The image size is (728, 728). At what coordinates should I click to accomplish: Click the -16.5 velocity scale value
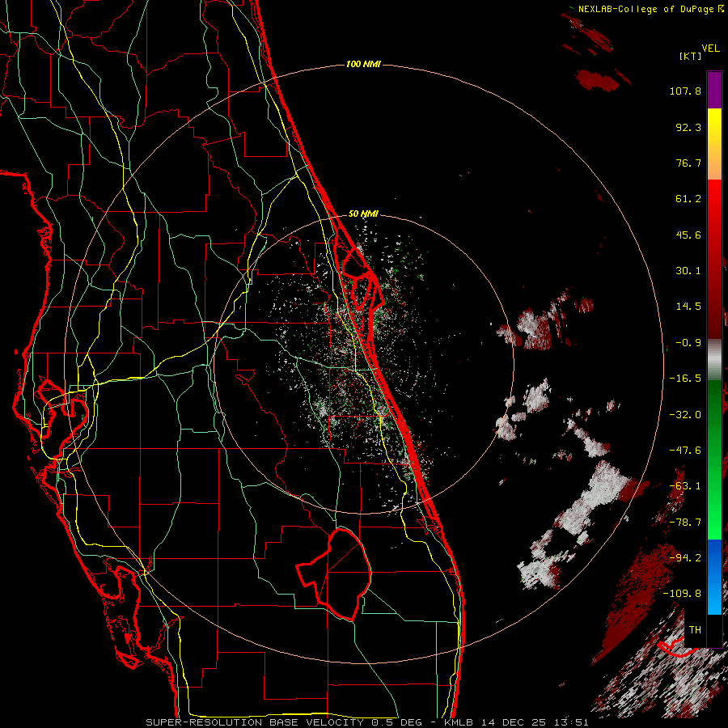pyautogui.click(x=685, y=379)
